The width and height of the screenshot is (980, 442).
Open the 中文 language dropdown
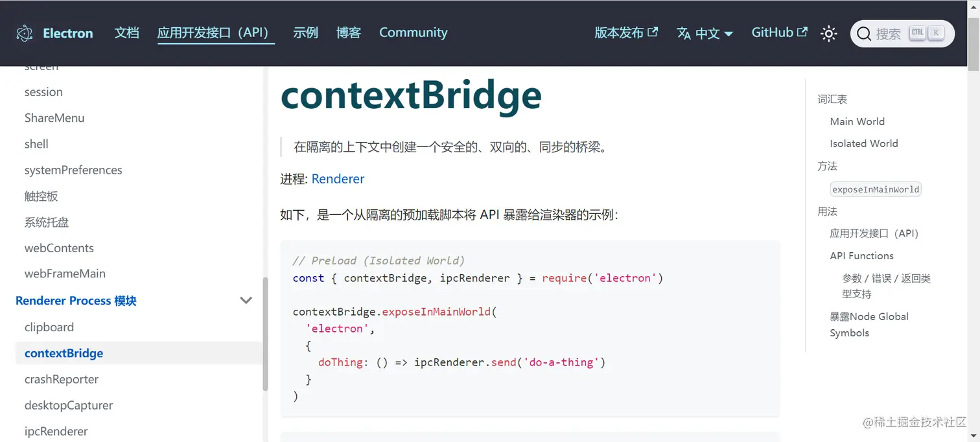pyautogui.click(x=714, y=34)
